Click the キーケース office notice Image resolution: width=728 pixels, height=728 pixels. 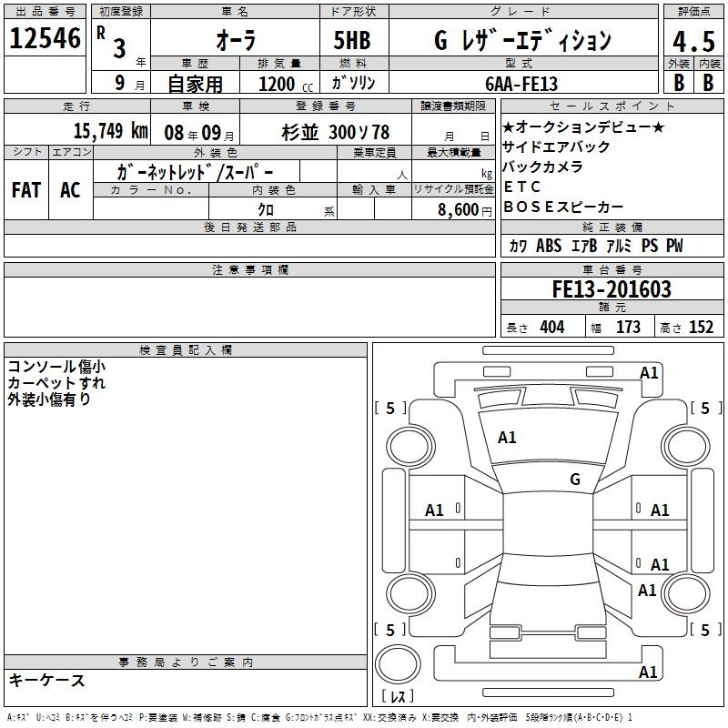point(47,680)
